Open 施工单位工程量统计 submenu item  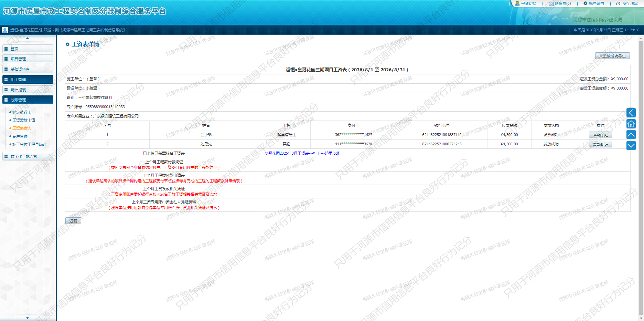click(x=29, y=144)
